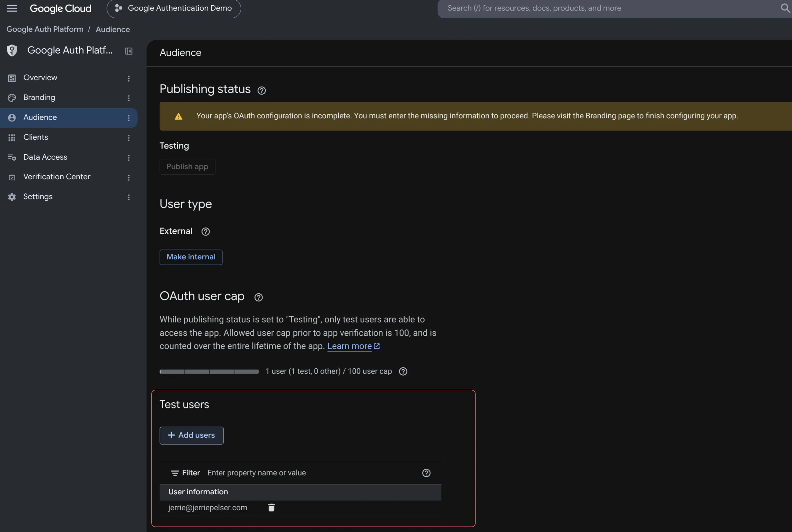The image size is (792, 532).
Task: Click the Filter icon in Test users
Action: coord(175,473)
